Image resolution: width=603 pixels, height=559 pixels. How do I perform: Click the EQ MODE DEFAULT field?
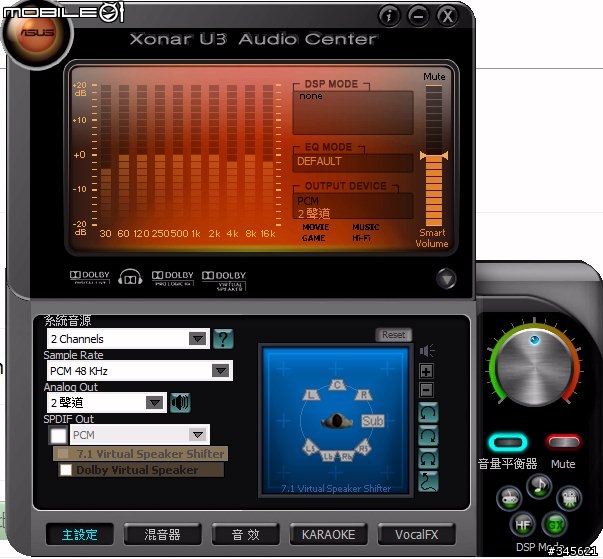(x=353, y=162)
